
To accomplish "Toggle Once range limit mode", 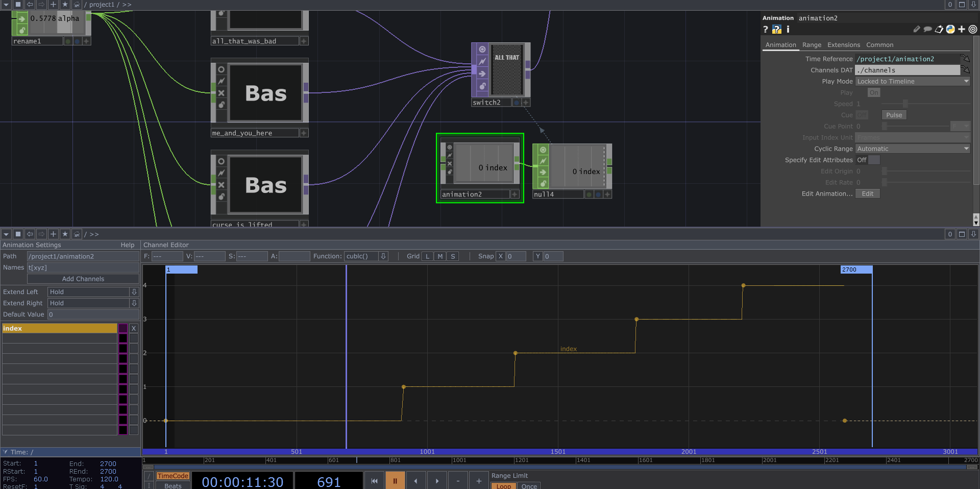I will click(529, 486).
